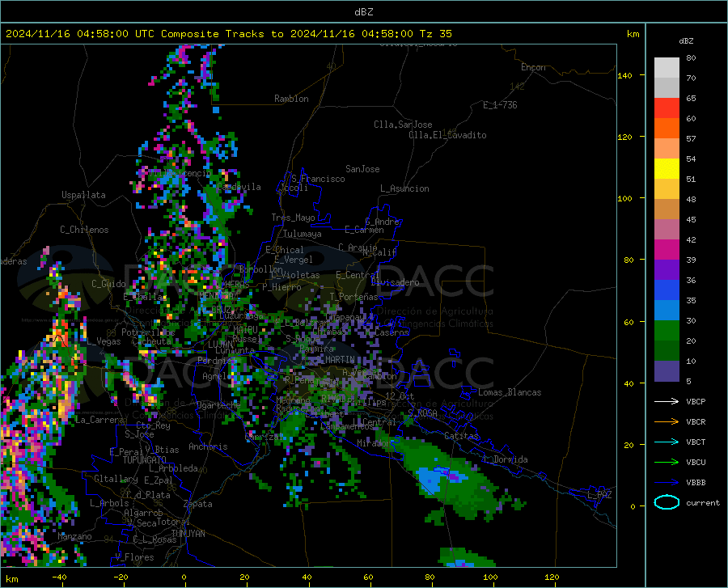Select the purple 36-39 dBZ legend swatch

pos(667,270)
